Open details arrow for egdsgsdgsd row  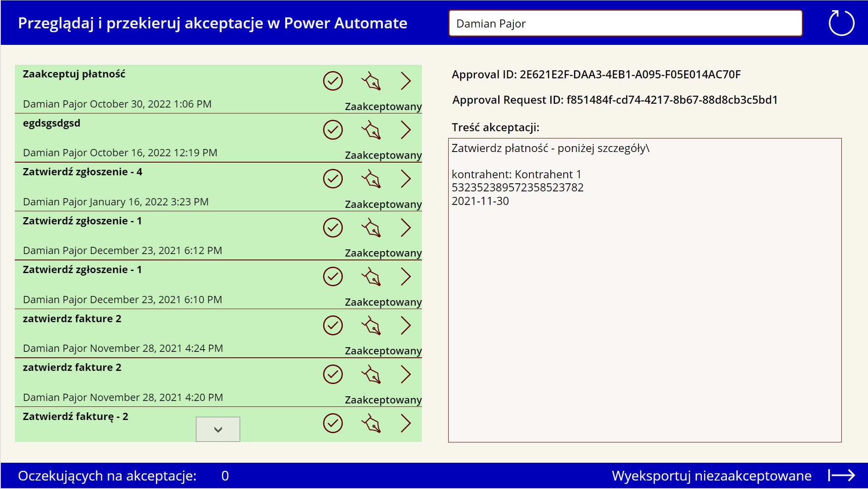406,130
